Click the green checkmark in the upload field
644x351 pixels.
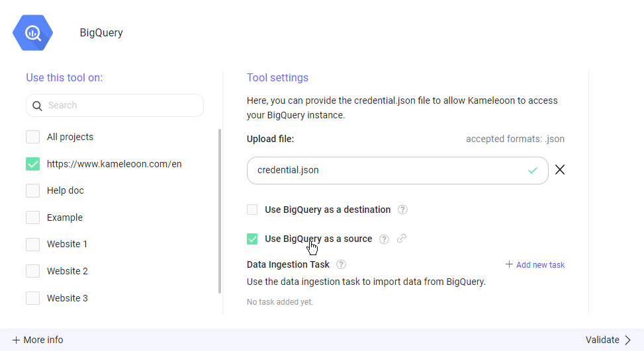tap(533, 171)
